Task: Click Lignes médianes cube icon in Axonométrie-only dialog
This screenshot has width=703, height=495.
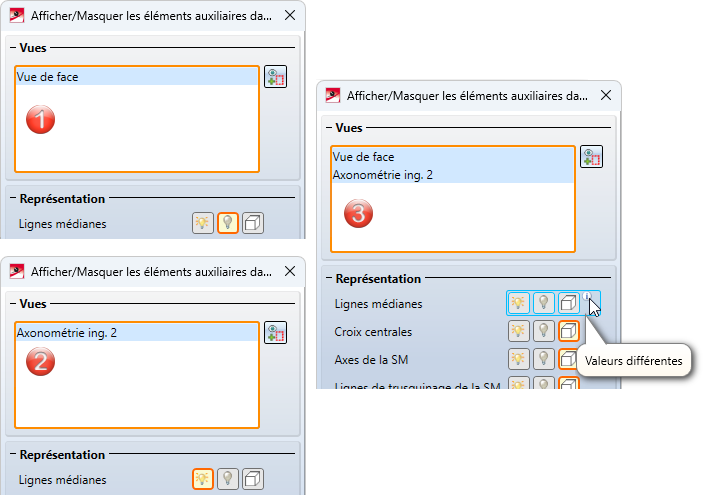Action: [253, 479]
